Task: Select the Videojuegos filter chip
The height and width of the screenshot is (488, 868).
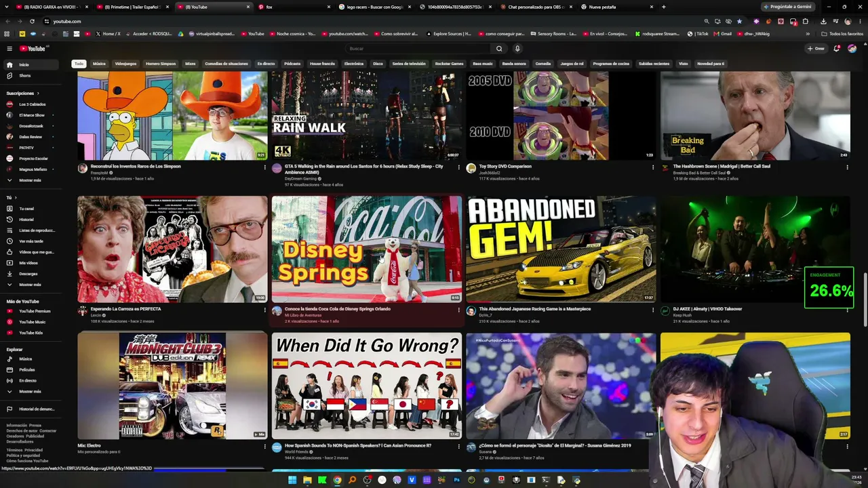Action: pos(125,64)
